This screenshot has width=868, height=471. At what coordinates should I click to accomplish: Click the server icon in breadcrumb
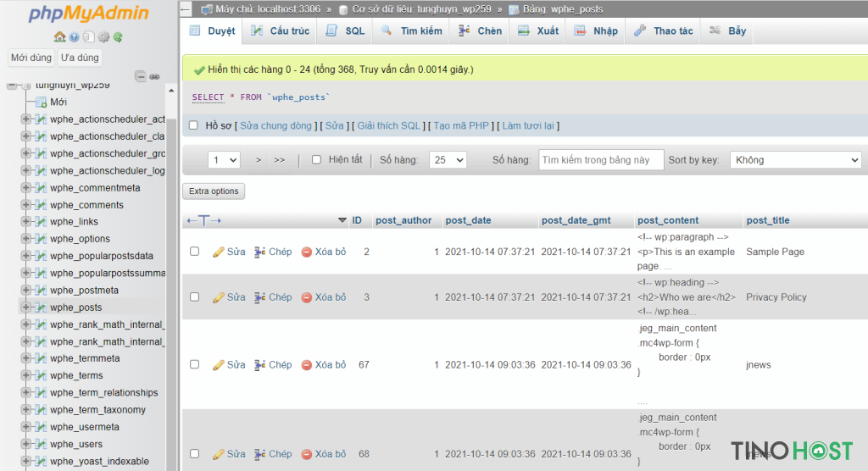coord(207,8)
